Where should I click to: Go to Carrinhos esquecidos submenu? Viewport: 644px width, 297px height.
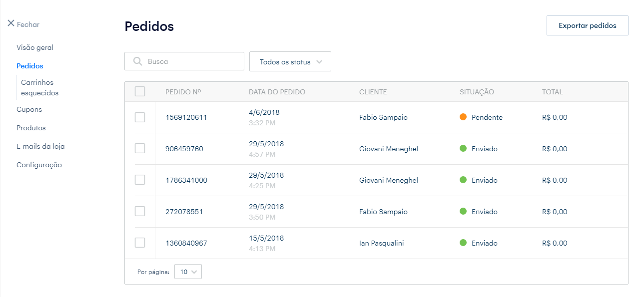pos(39,88)
